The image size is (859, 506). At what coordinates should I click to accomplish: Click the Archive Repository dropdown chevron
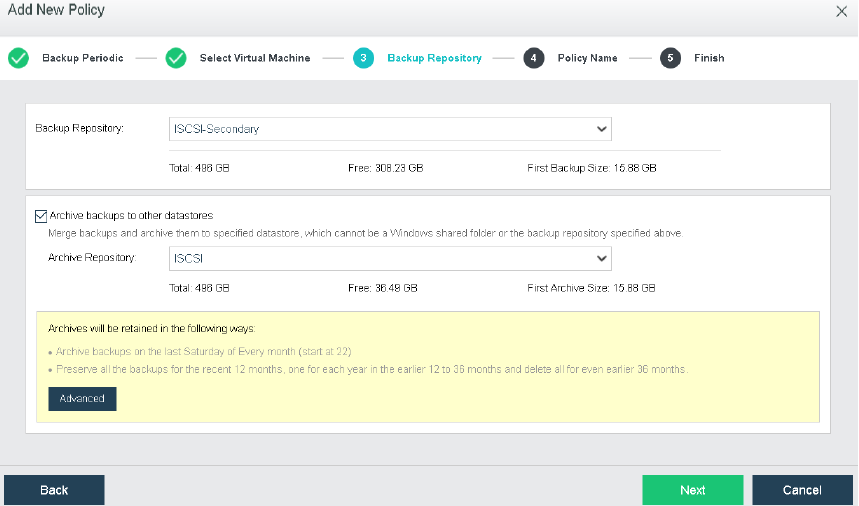tap(601, 258)
